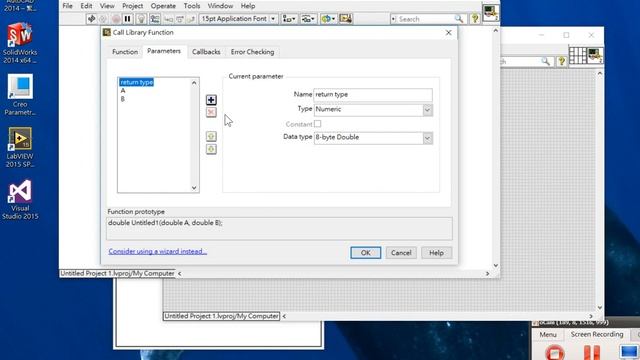Screen dimensions: 640x360
Task: Click the search magnifier in the back window
Action: pos(546,61)
